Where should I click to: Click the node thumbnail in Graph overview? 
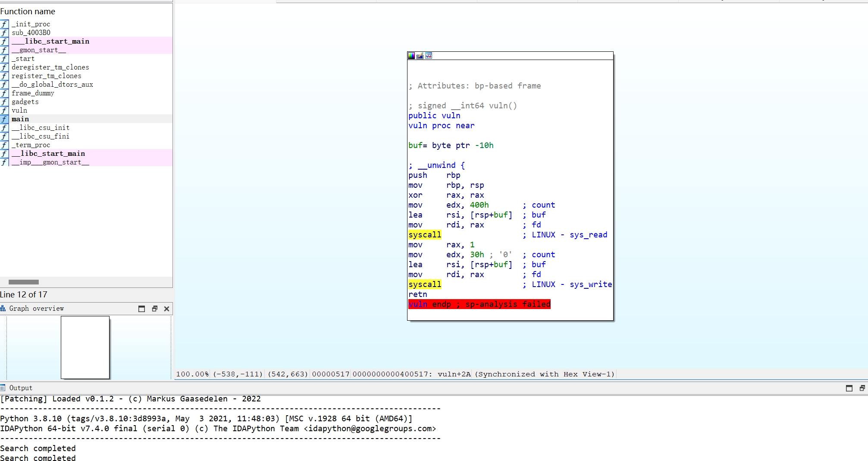85,347
